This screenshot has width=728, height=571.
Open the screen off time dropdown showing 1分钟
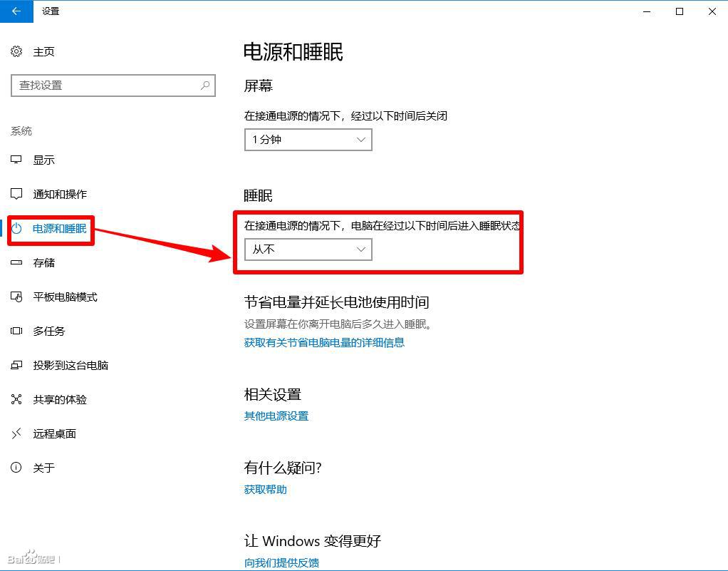pyautogui.click(x=308, y=140)
